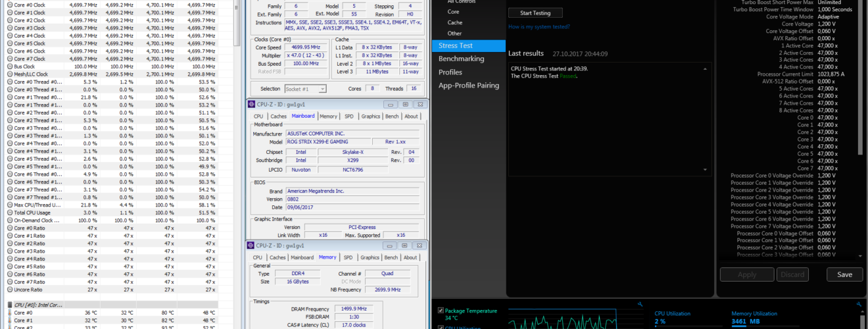
Task: Click the Uncore Ratio sensor icon
Action: tap(10, 290)
